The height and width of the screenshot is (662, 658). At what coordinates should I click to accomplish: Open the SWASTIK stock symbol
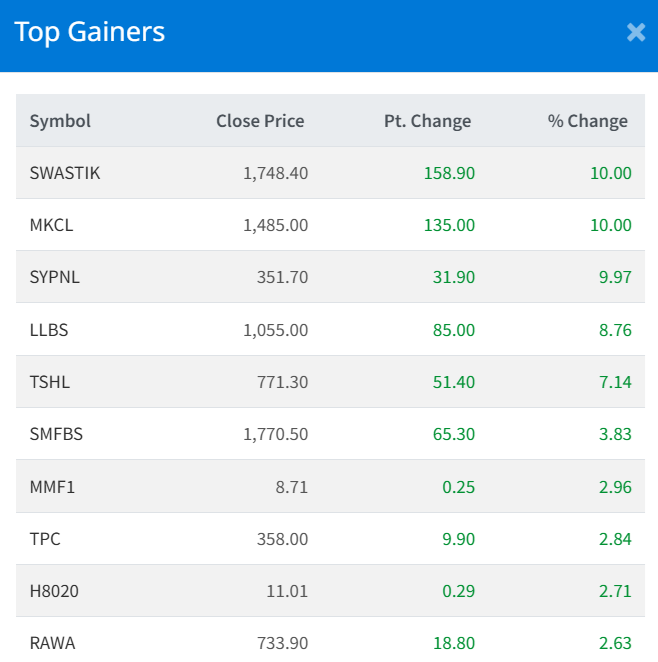[x=65, y=173]
